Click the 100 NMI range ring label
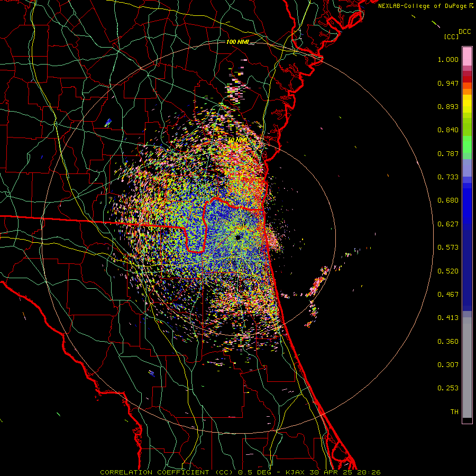This screenshot has width=476, height=476. (237, 42)
